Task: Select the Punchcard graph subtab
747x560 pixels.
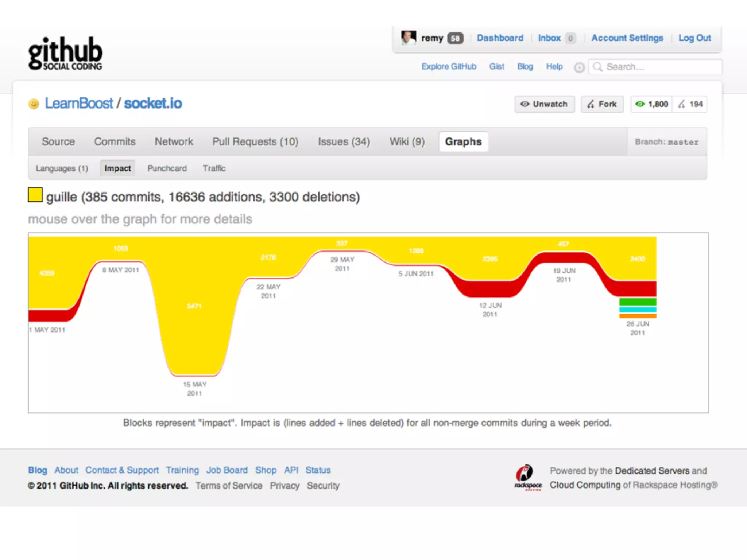Action: click(x=167, y=168)
